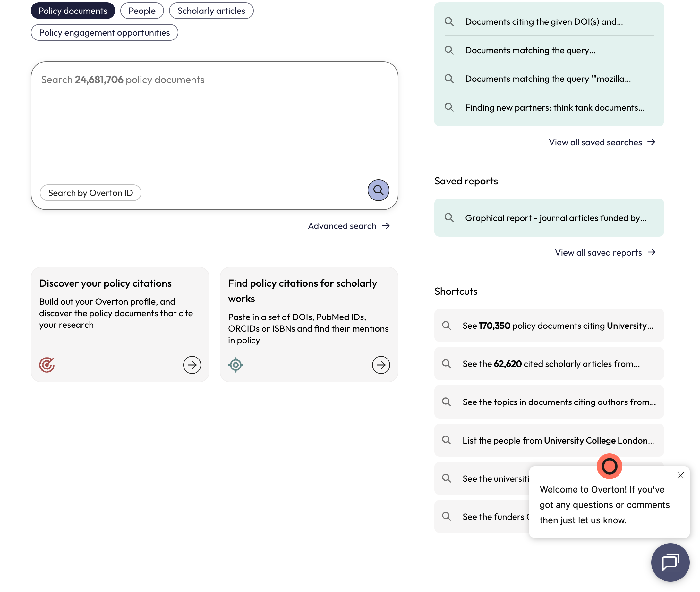The height and width of the screenshot is (592, 700).
Task: Click the Search by Overton ID button
Action: point(90,193)
